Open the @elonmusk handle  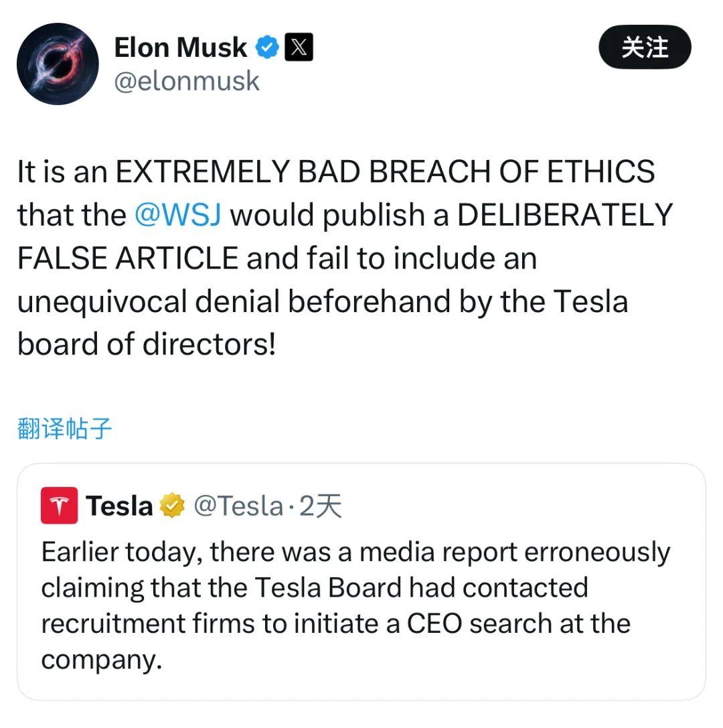[x=187, y=81]
